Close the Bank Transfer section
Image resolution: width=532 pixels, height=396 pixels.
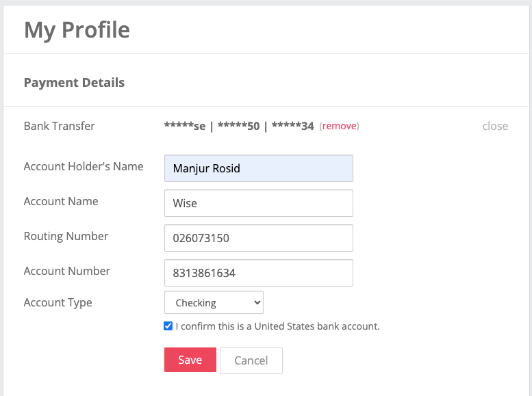[494, 126]
